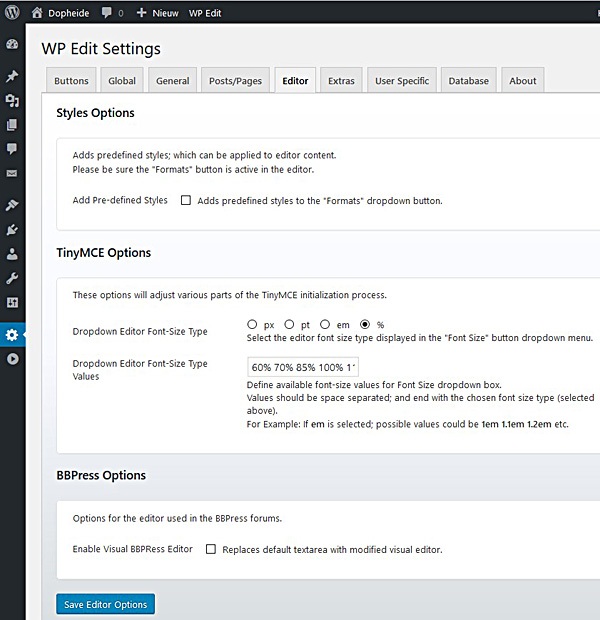Select the em font-size radio button
This screenshot has width=600, height=620.
pyautogui.click(x=325, y=324)
